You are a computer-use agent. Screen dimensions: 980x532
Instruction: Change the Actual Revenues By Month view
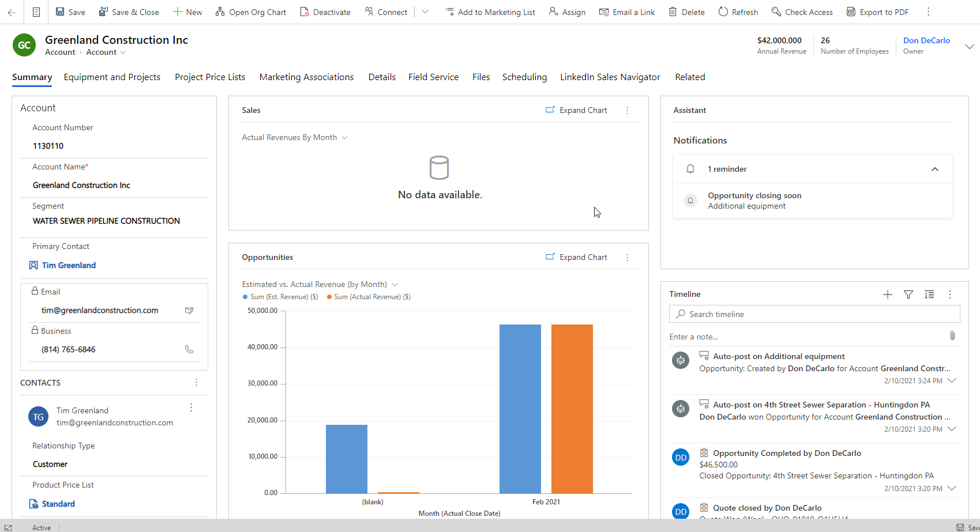pyautogui.click(x=295, y=137)
